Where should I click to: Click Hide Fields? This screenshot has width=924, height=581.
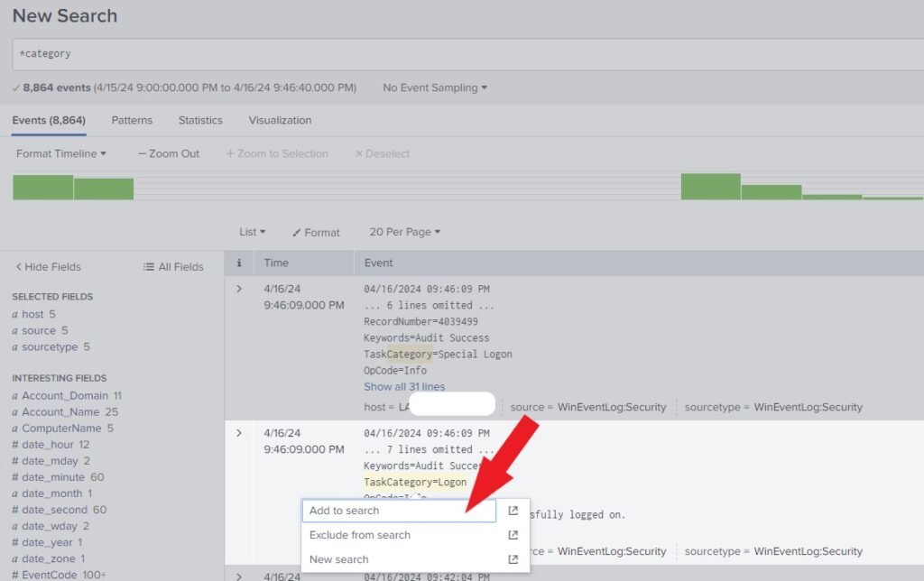click(x=49, y=267)
